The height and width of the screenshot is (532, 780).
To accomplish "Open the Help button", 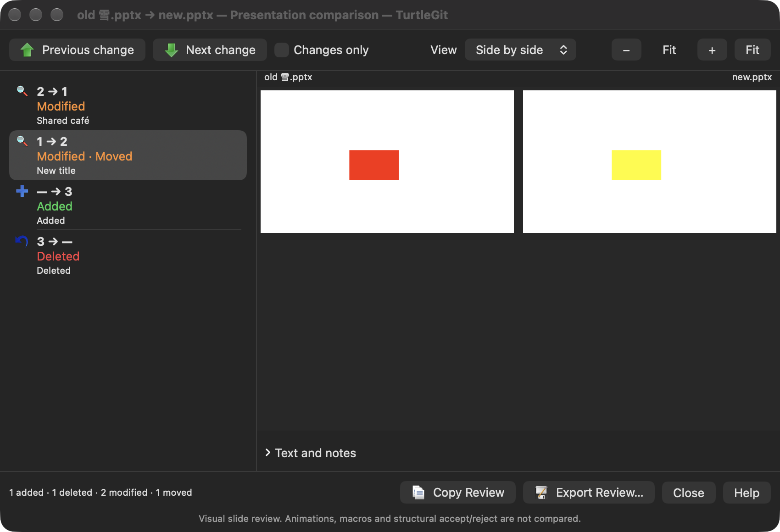I will (747, 493).
